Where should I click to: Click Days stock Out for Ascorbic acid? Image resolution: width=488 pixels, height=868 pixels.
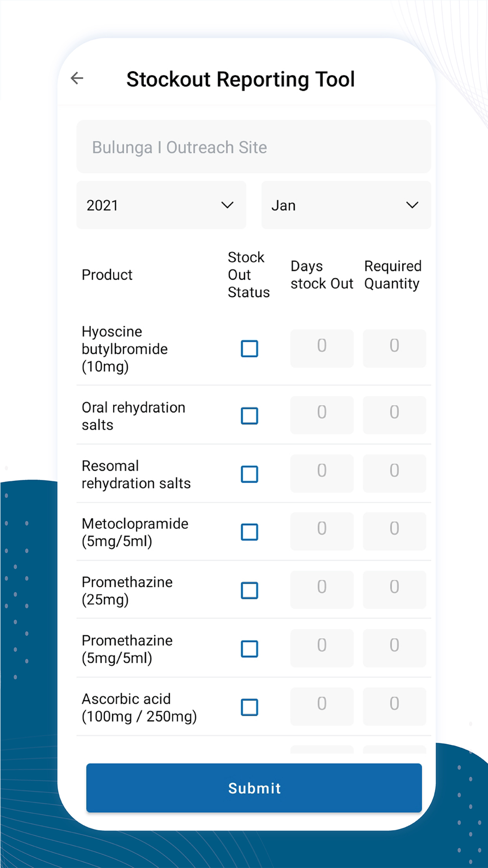322,706
